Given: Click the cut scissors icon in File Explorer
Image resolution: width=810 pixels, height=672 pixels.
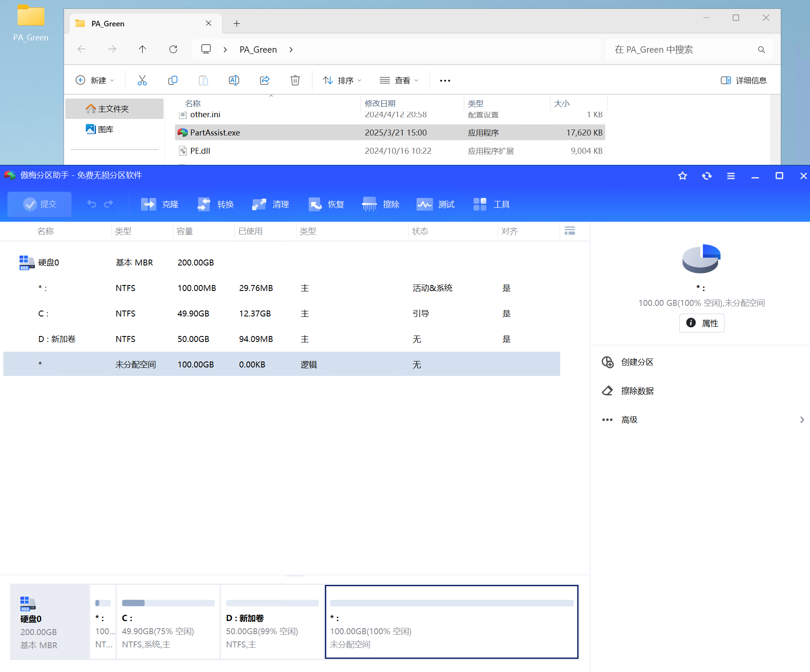Looking at the screenshot, I should (x=142, y=80).
